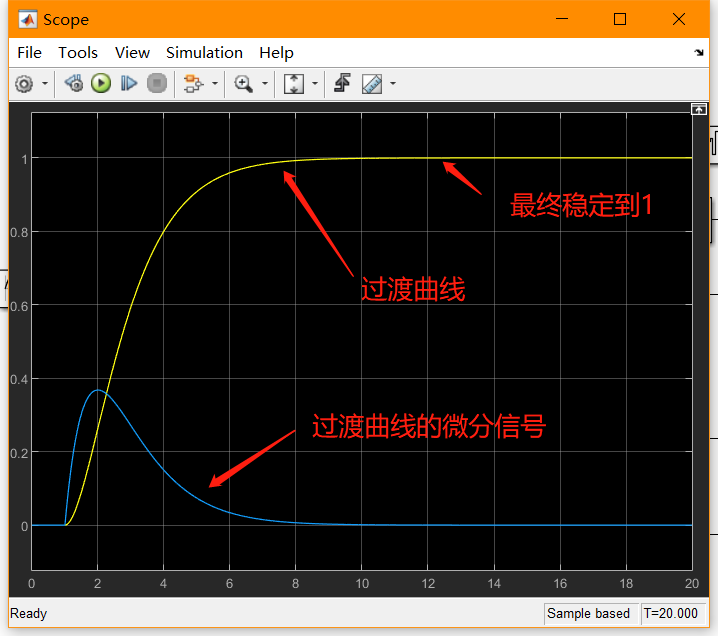Image resolution: width=718 pixels, height=636 pixels.
Task: Click the y-axis label 0.4
Action: point(19,380)
